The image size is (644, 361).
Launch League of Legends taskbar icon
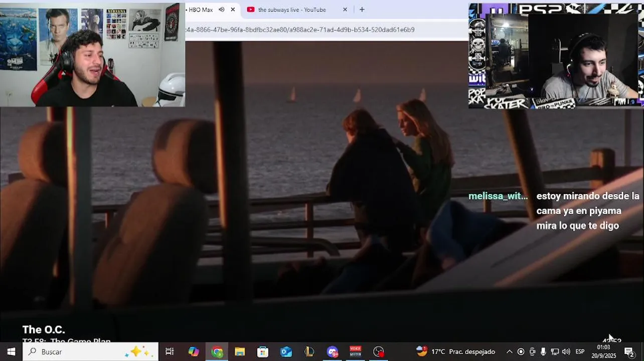[x=309, y=352]
